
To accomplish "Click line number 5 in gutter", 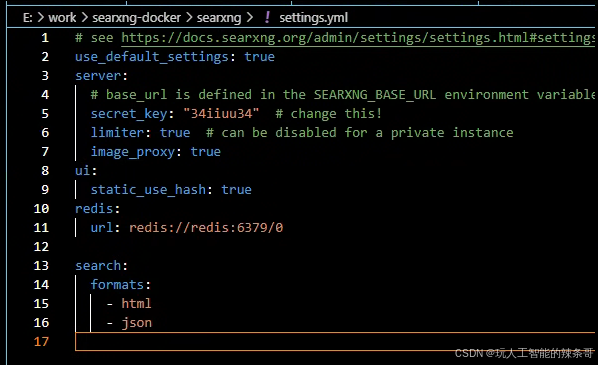I will (45, 114).
